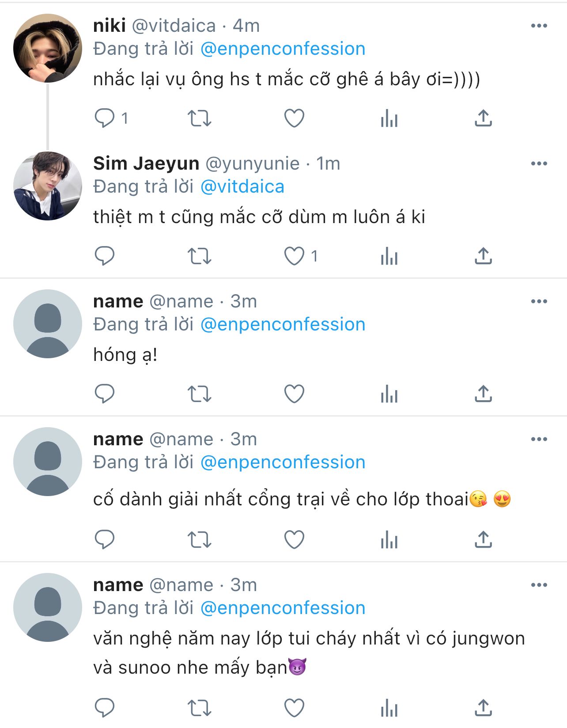567x728 pixels.
Task: Share the "cố dành giải nhất" tweet
Action: pyautogui.click(x=483, y=540)
